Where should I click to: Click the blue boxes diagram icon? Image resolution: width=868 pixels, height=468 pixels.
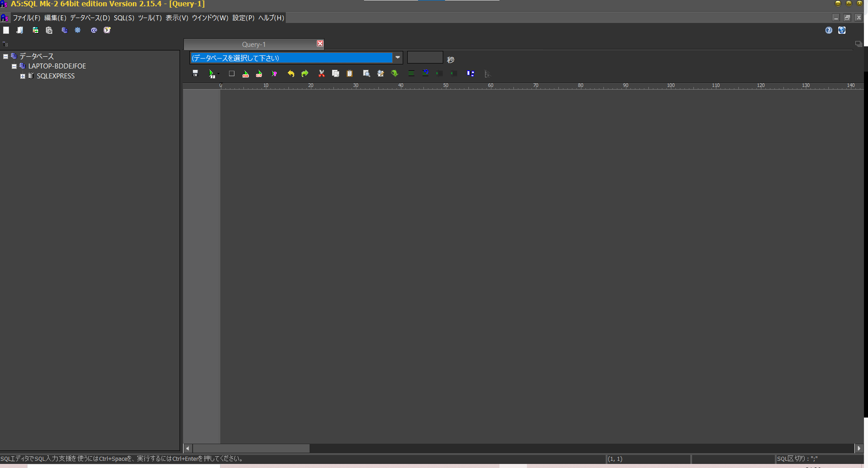(470, 73)
